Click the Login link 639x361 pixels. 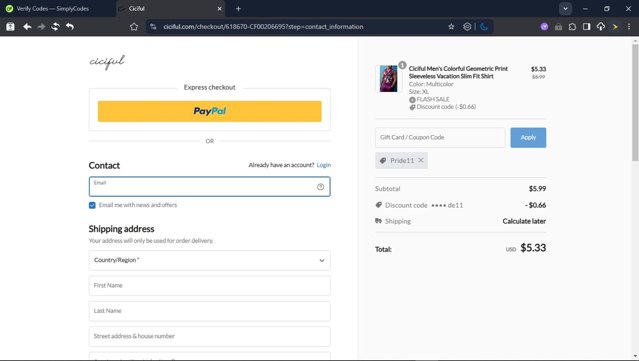(324, 165)
